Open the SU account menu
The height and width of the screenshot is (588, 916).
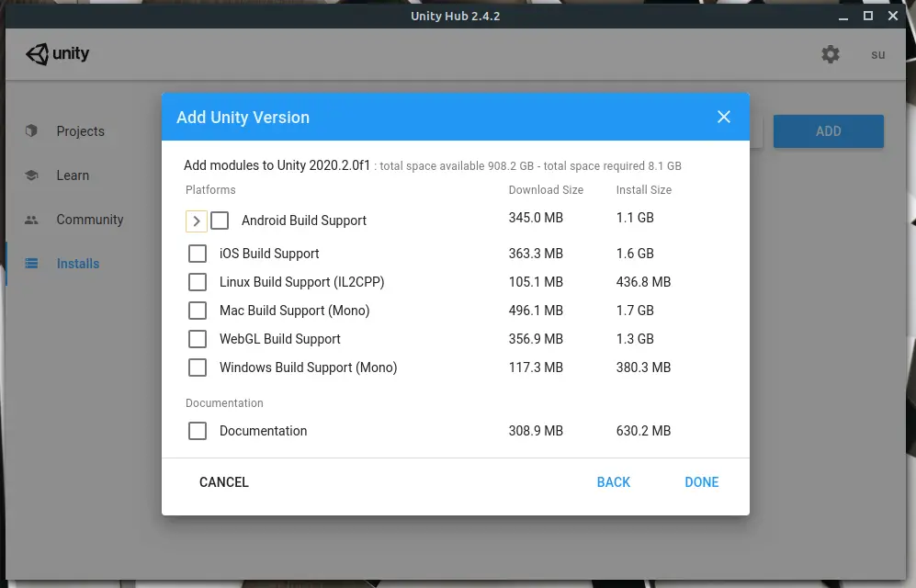coord(877,55)
